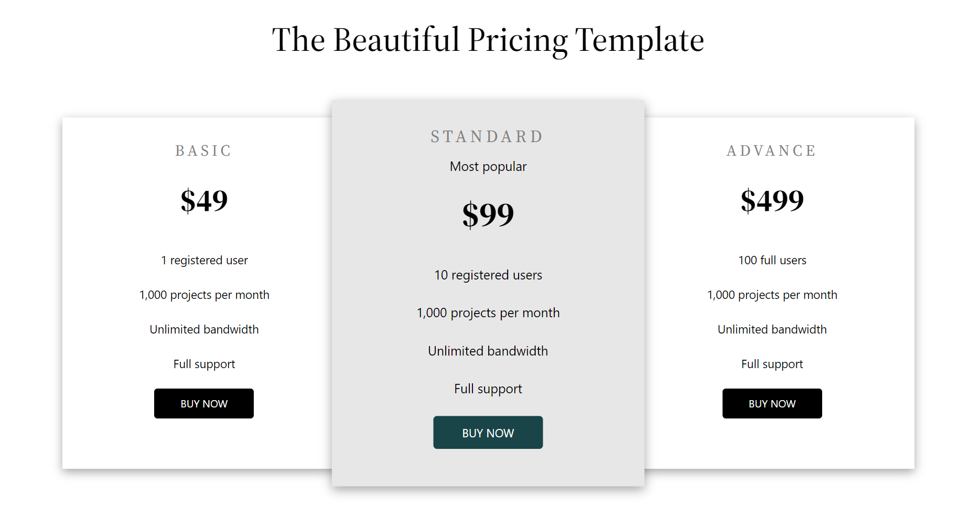Click Standard plan's 'Unlimited bandwidth' line
980x516 pixels.
pos(488,351)
